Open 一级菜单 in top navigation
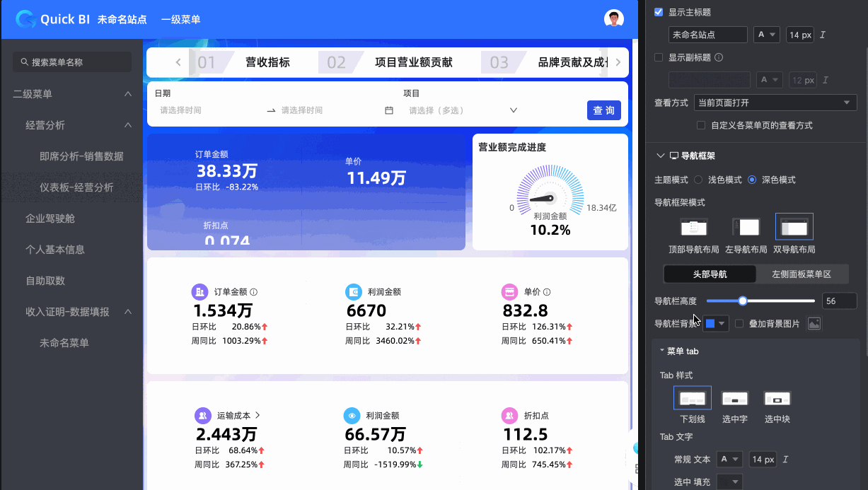This screenshot has height=490, width=868. click(180, 19)
